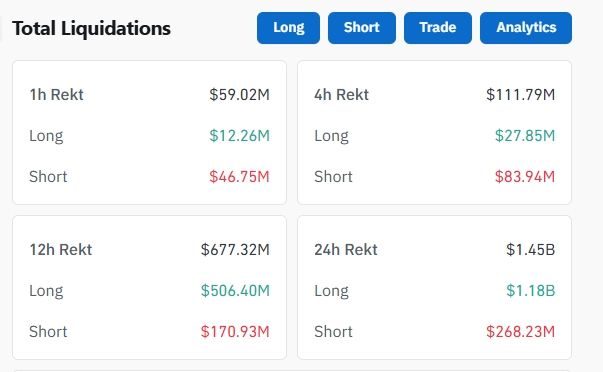The height and width of the screenshot is (372, 603).
Task: Click 1h Short value $46.75M
Action: (239, 177)
